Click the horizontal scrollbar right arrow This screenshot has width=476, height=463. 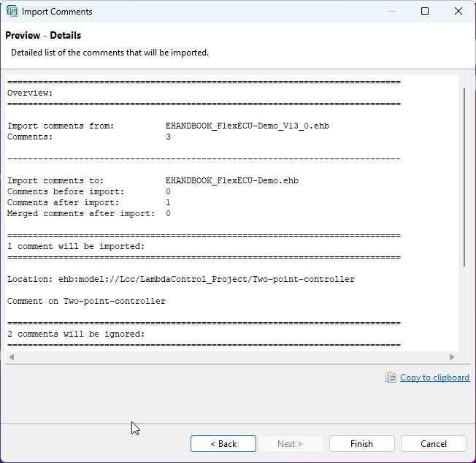click(452, 357)
